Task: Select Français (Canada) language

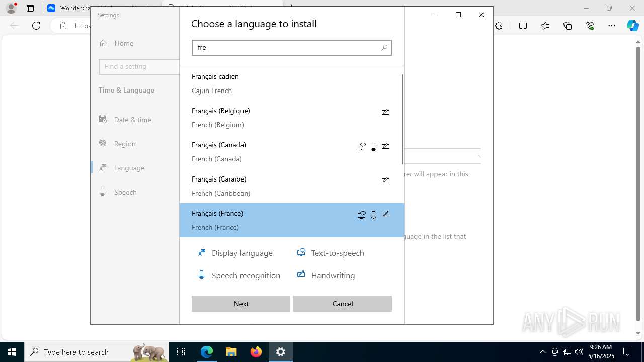Action: point(291,152)
